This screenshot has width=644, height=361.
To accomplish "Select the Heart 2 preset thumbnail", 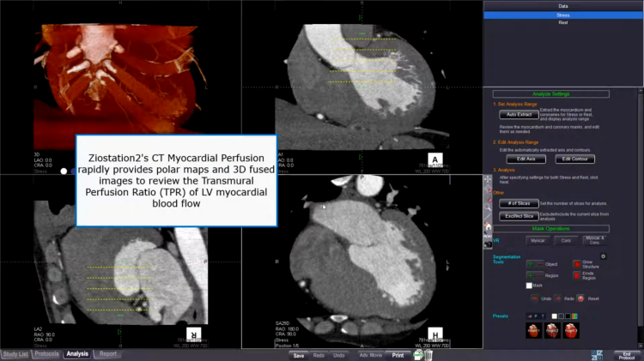I will tap(552, 331).
